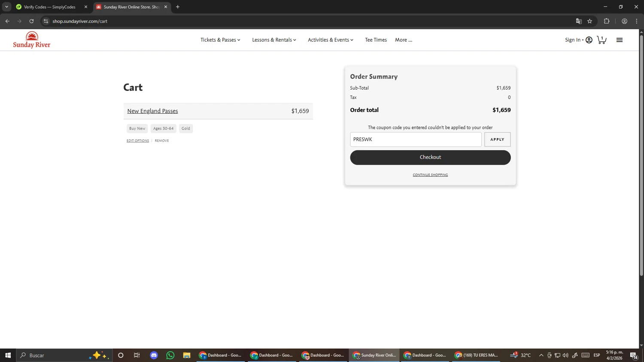Open the Tee Times page
Viewport: 644px width, 362px height.
coord(376,40)
